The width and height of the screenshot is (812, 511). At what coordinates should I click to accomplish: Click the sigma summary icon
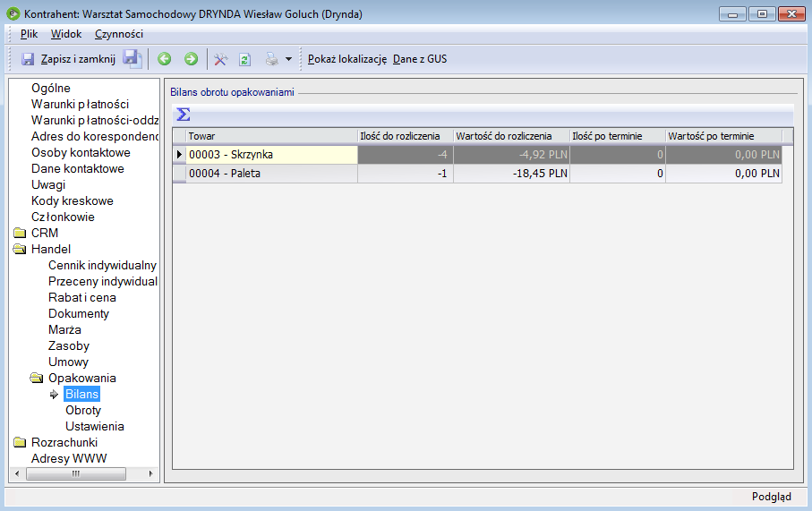point(184,114)
